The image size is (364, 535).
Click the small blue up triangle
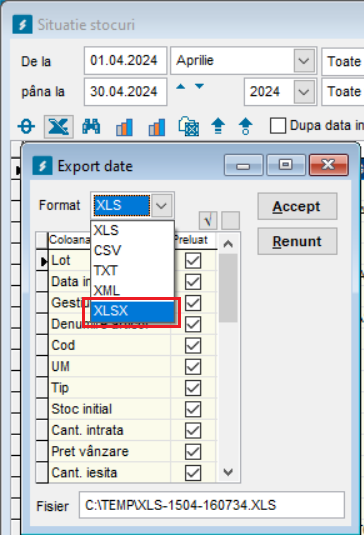(x=181, y=87)
